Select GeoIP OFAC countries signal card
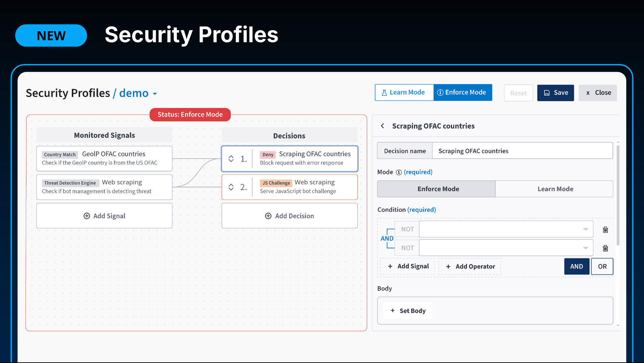 click(x=104, y=159)
